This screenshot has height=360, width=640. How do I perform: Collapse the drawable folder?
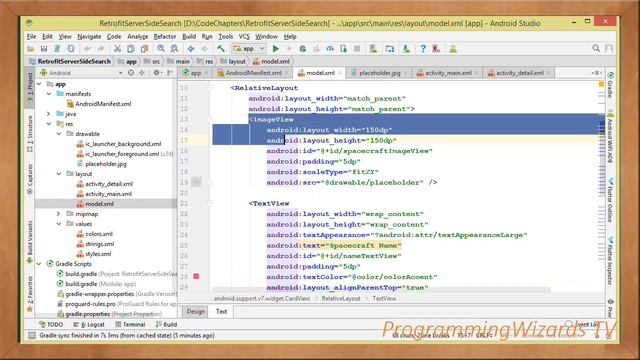click(x=59, y=134)
